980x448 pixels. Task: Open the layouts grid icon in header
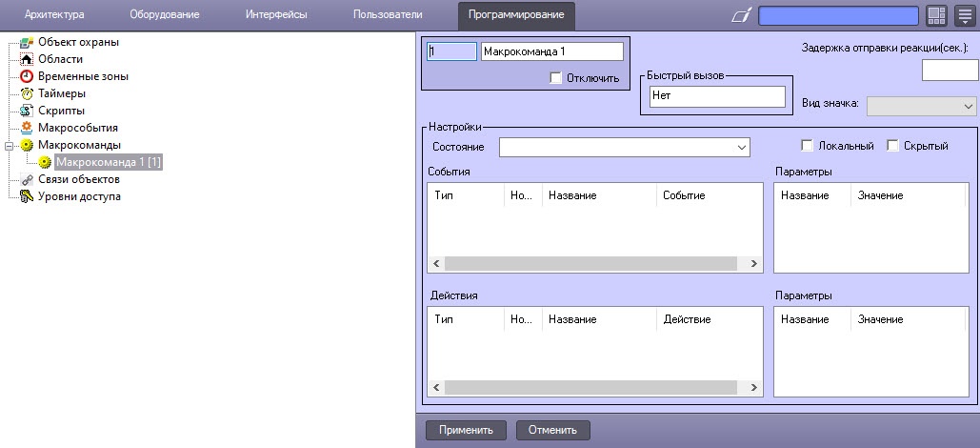coord(936,15)
